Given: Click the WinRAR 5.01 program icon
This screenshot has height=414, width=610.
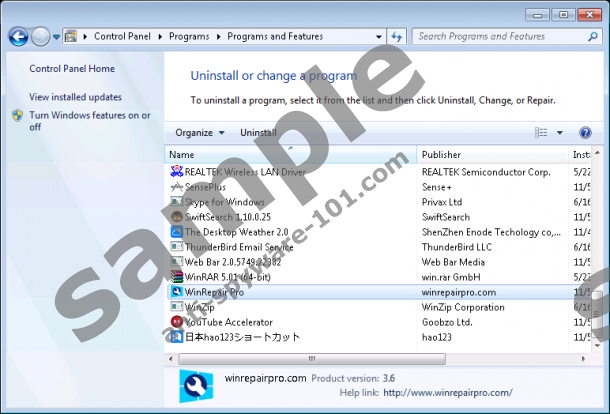Looking at the screenshot, I should (176, 277).
